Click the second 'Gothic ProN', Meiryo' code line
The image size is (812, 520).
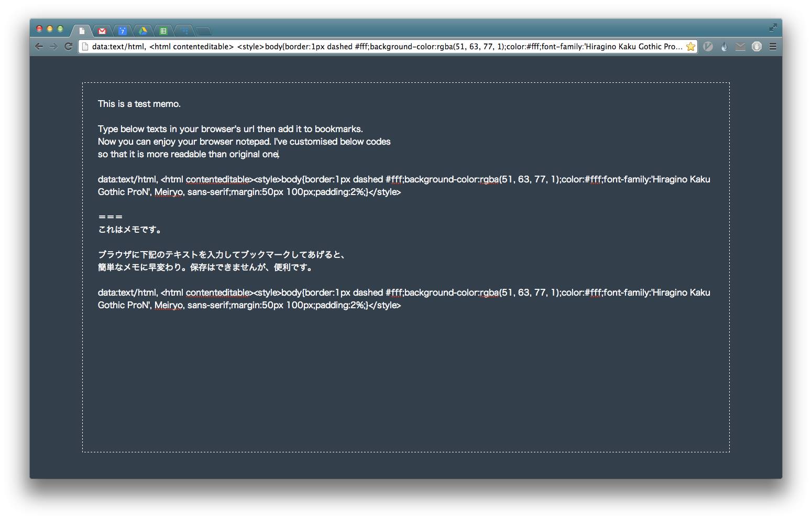249,305
